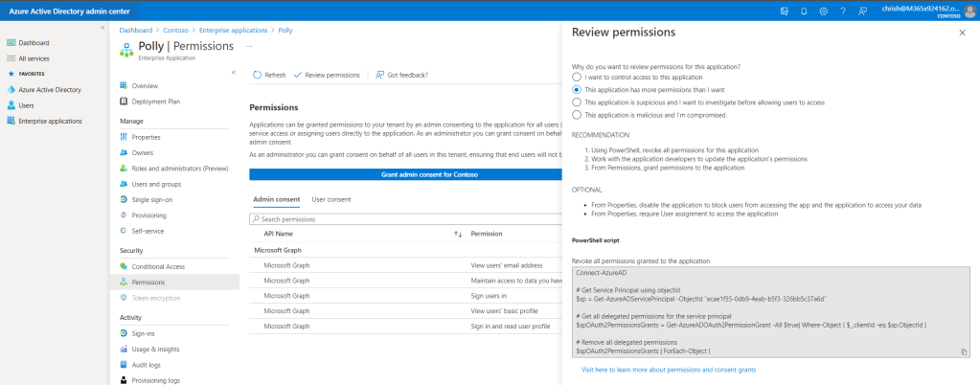This screenshot has height=385, width=980.
Task: Select the Admin consent tab
Action: 276,199
